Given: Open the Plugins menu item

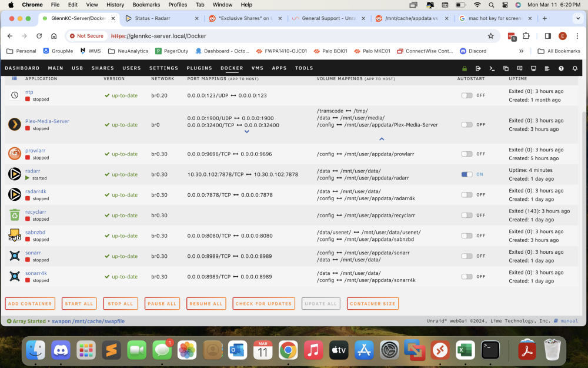Looking at the screenshot, I should pos(199,68).
